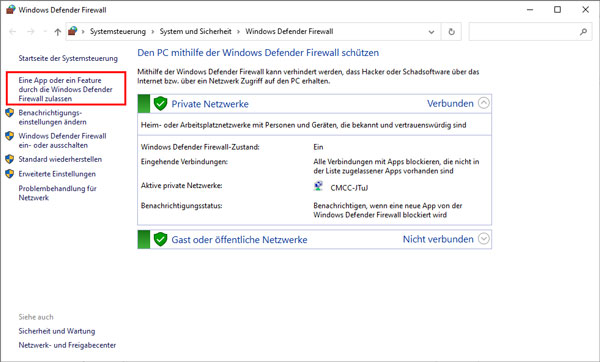Close the Windows Defender Firewall window
Screen dimensions: 600x362
coord(585,10)
